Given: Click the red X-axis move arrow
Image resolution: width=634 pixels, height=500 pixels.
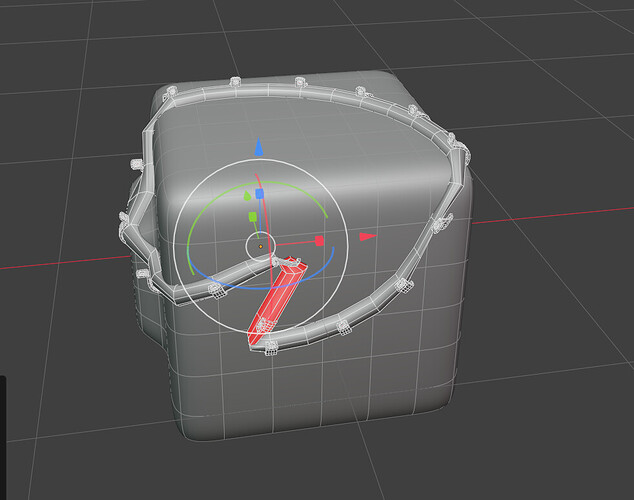Looking at the screenshot, I should [368, 236].
